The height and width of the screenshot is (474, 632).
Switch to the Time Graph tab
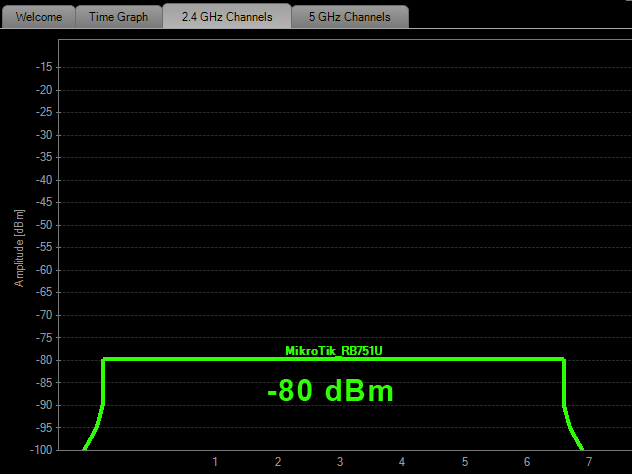(x=118, y=17)
